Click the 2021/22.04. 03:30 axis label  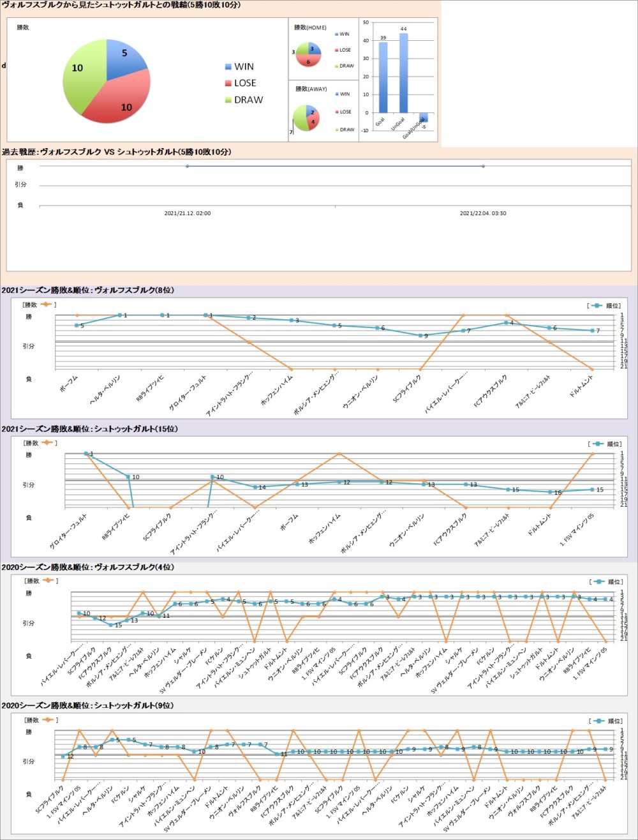[483, 213]
